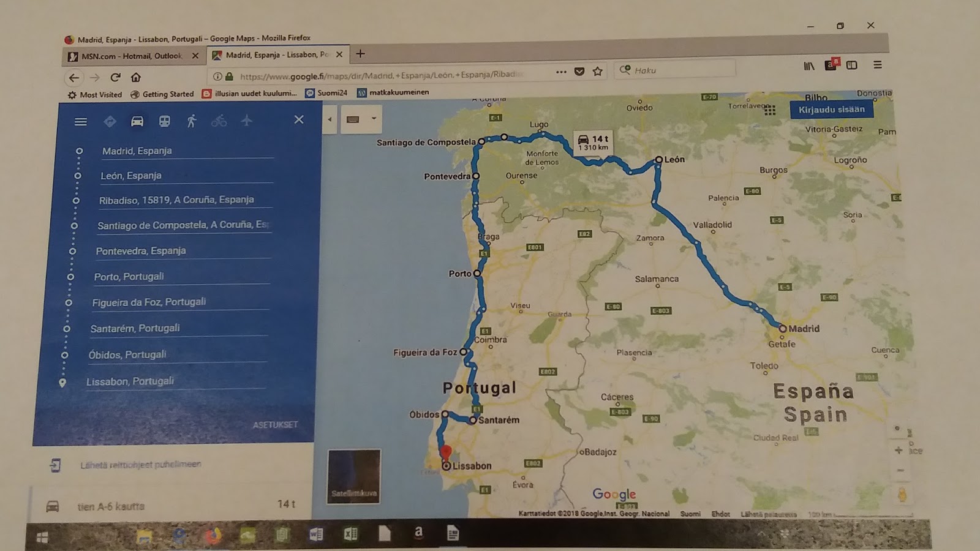Select public transit travel mode
Viewport: 980px width, 551px height.
(x=164, y=121)
